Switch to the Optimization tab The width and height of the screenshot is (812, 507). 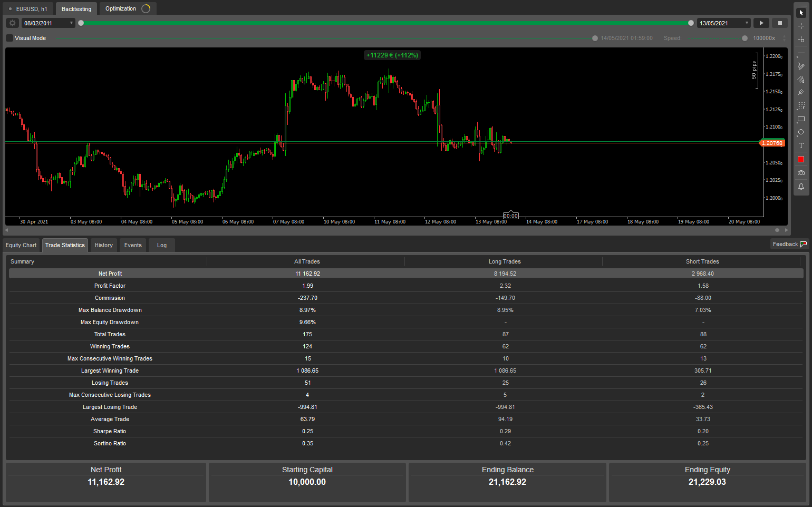click(x=121, y=8)
